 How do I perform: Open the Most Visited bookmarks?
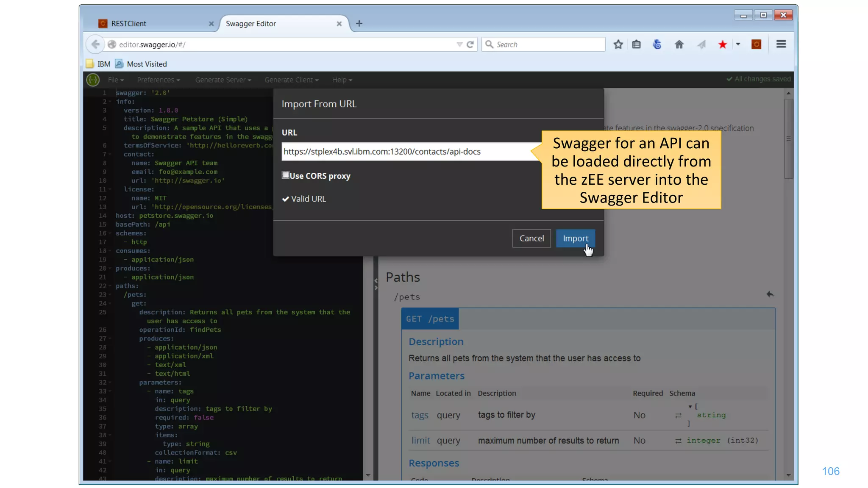(141, 64)
